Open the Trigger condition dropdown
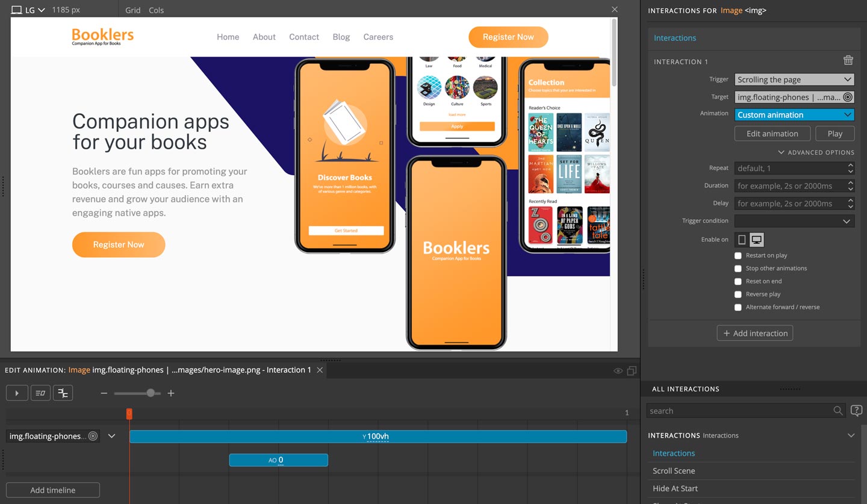867x504 pixels. (x=794, y=221)
